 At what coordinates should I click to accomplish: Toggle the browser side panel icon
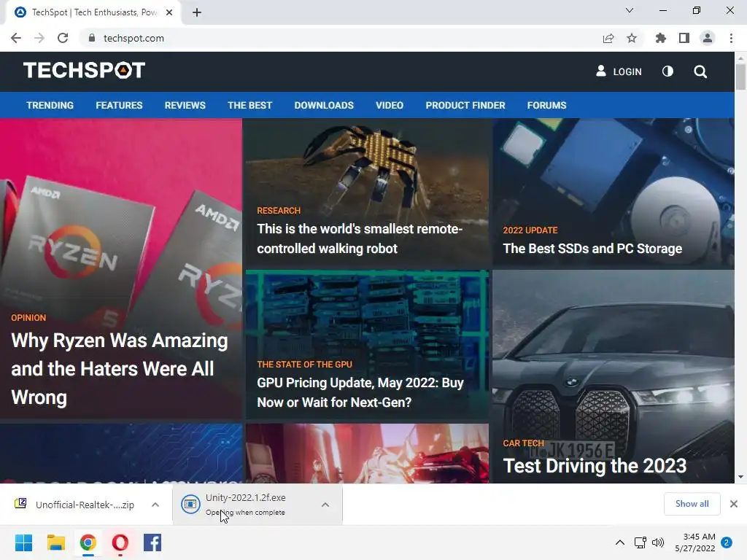(x=684, y=38)
